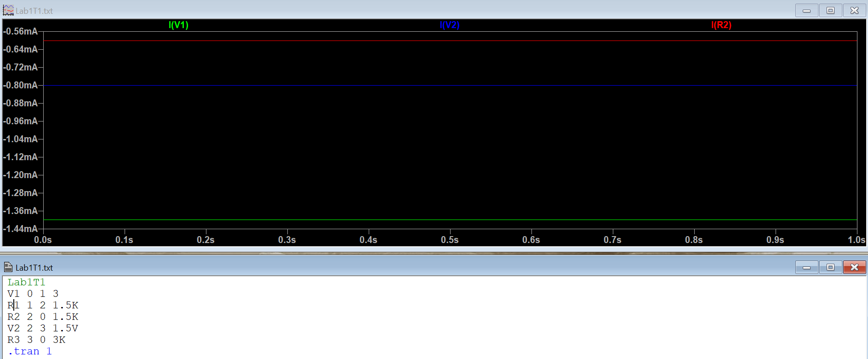Click the 'R1 1 2 1.5K' netlist line

click(43, 305)
